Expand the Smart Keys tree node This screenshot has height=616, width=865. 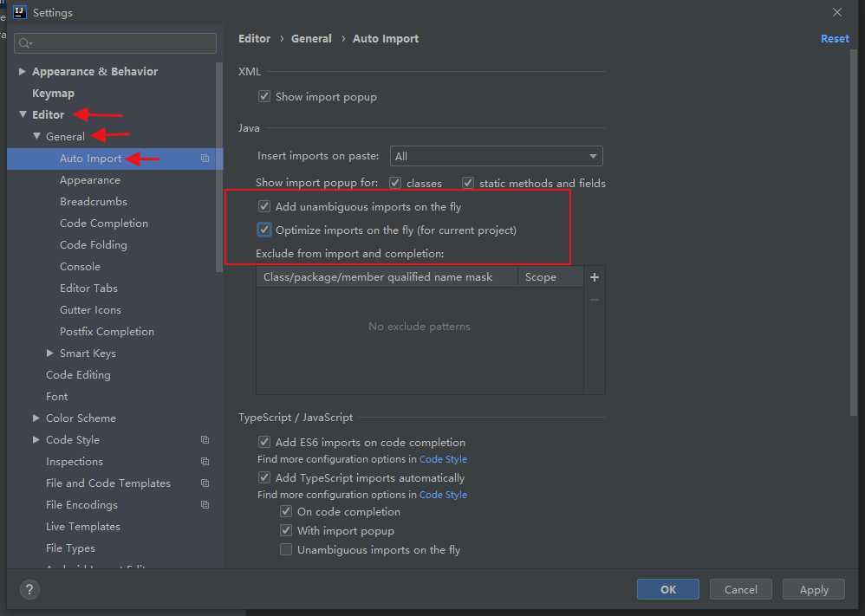[x=50, y=353]
